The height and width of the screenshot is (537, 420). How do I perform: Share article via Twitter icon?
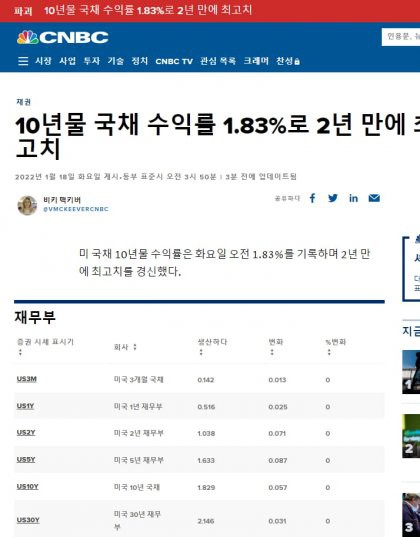333,198
